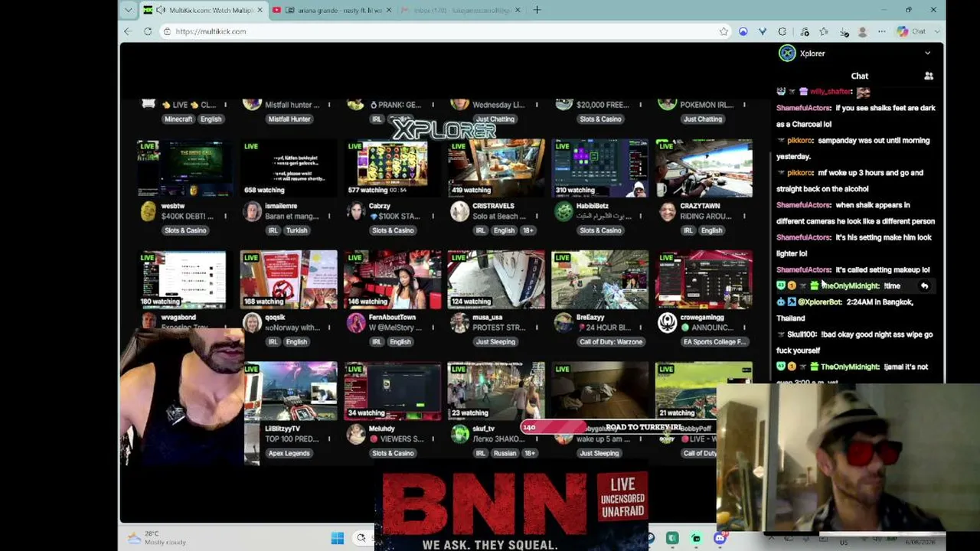This screenshot has height=551, width=980.
Task: Open options menu for CRAZYTAWN stream
Action: click(x=744, y=216)
